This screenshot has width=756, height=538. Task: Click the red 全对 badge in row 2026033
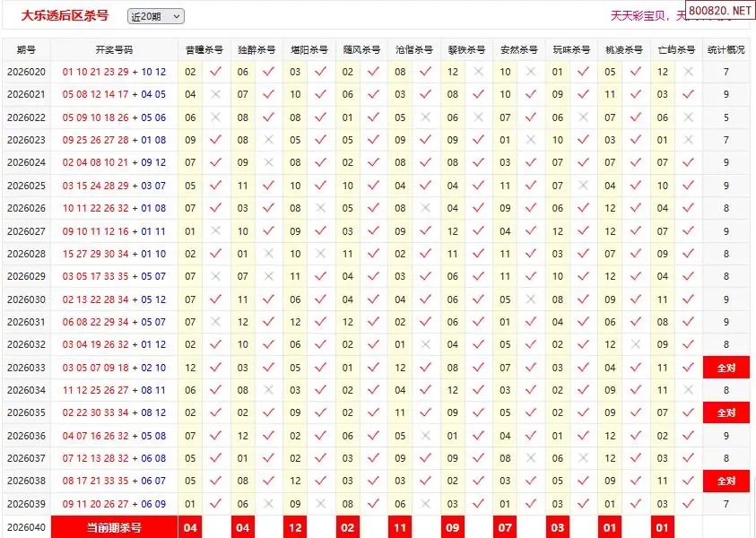[726, 368]
